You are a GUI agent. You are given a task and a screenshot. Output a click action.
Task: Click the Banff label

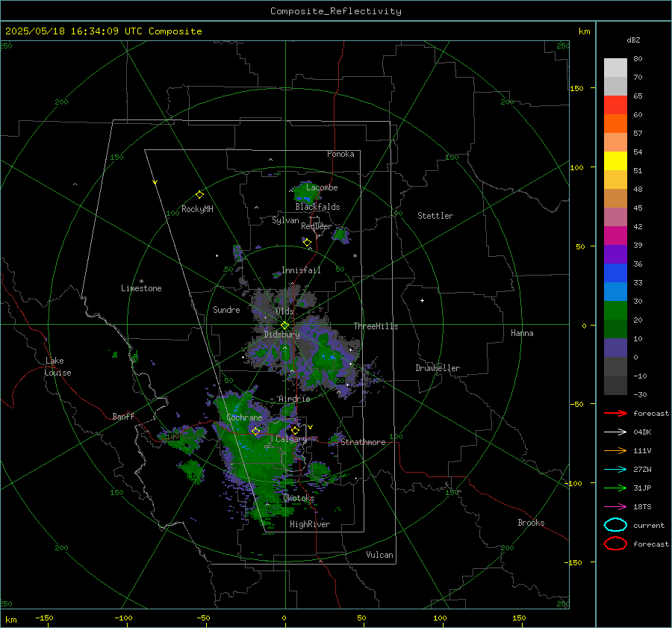click(x=123, y=417)
